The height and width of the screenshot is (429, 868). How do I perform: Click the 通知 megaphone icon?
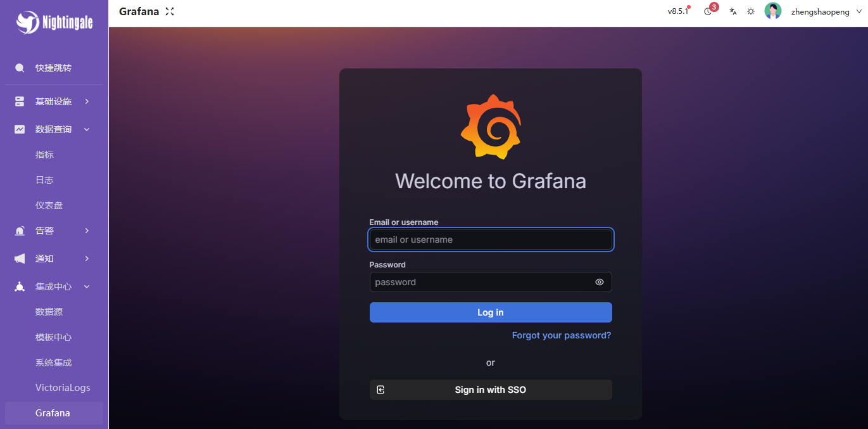click(x=20, y=259)
